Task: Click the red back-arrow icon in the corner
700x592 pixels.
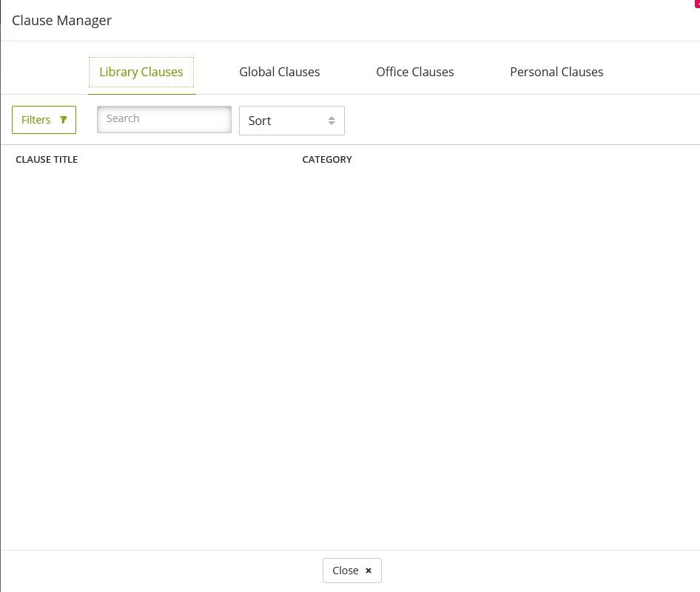Action: tap(696, 4)
